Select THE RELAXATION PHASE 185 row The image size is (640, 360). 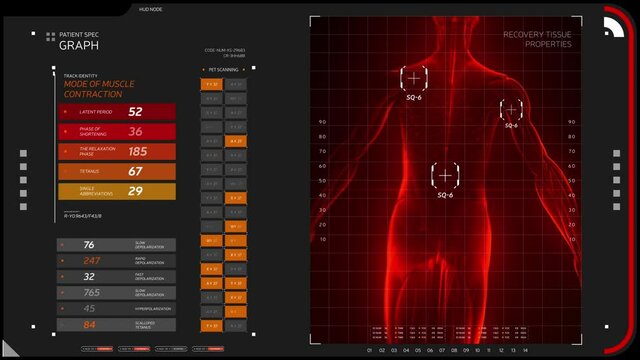117,151
